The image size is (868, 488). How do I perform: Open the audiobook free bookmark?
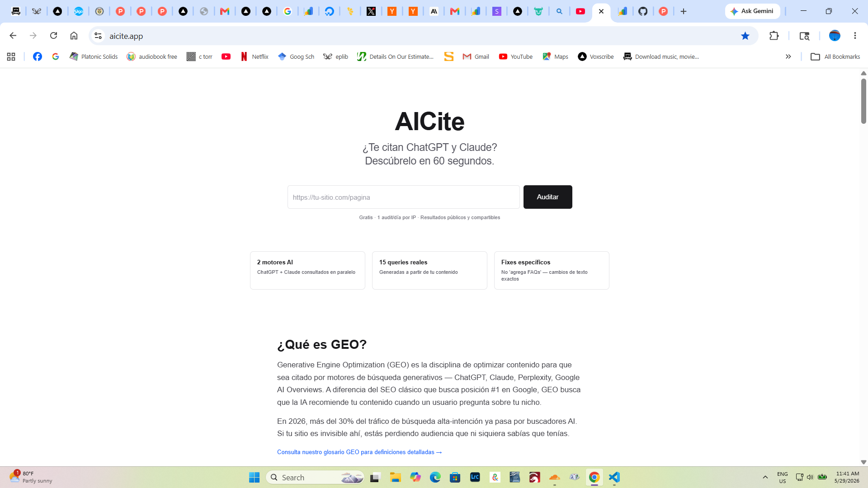tap(152, 56)
